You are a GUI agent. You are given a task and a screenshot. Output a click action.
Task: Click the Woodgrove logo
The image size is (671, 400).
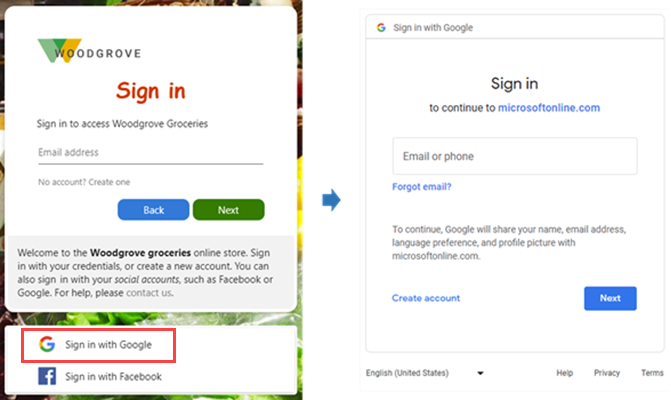[x=88, y=51]
